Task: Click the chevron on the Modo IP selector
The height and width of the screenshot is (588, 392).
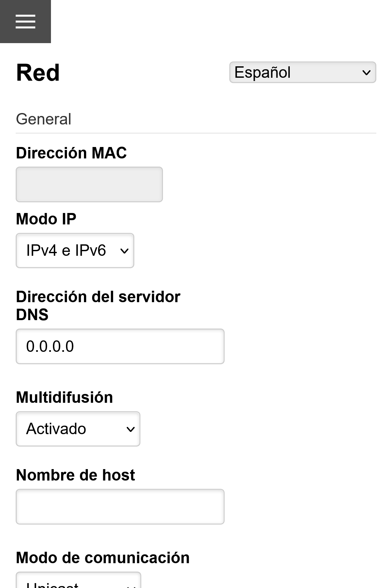Action: coord(124,251)
